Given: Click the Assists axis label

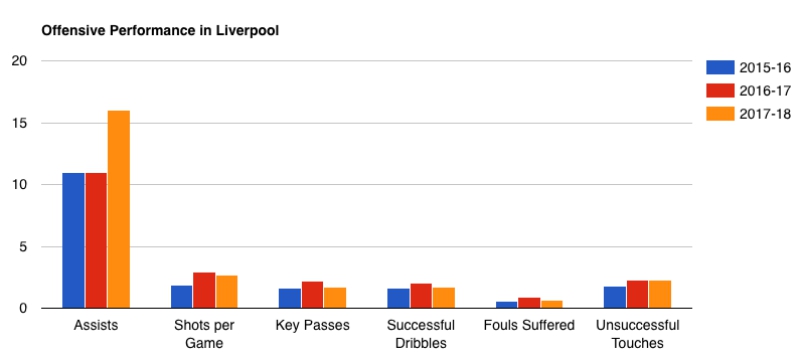Looking at the screenshot, I should point(96,325).
